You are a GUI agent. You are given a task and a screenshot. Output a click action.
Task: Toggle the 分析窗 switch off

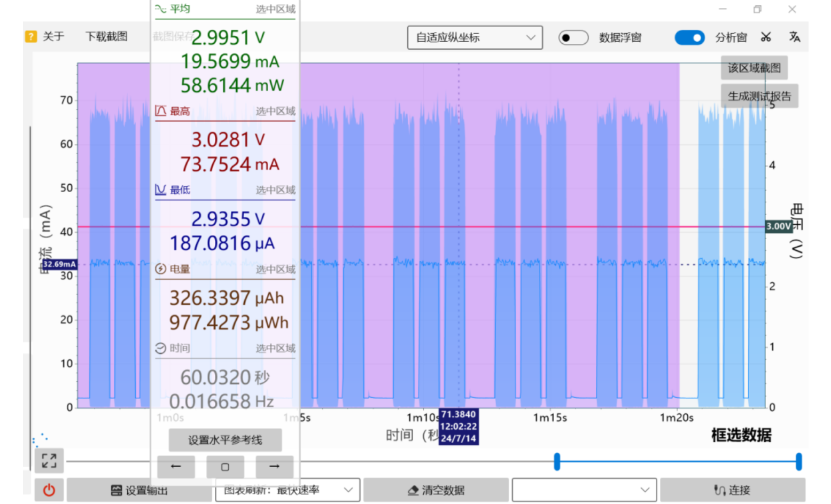(x=689, y=37)
